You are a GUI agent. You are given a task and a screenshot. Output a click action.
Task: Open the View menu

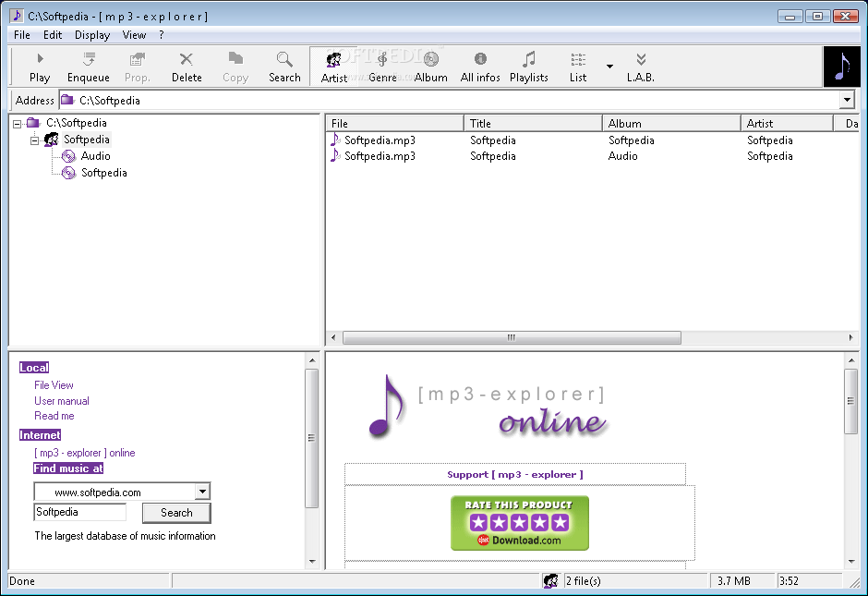134,35
